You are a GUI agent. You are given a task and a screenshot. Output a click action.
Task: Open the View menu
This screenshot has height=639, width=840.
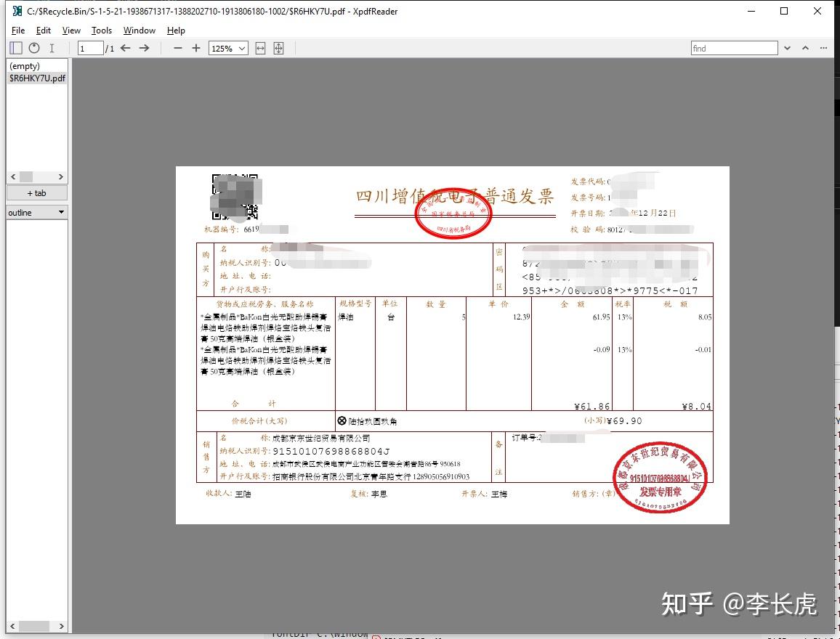point(71,30)
